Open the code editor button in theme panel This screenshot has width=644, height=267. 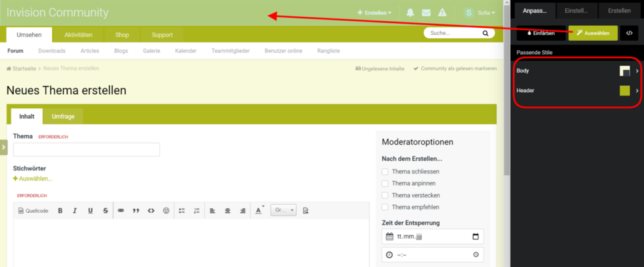[629, 33]
